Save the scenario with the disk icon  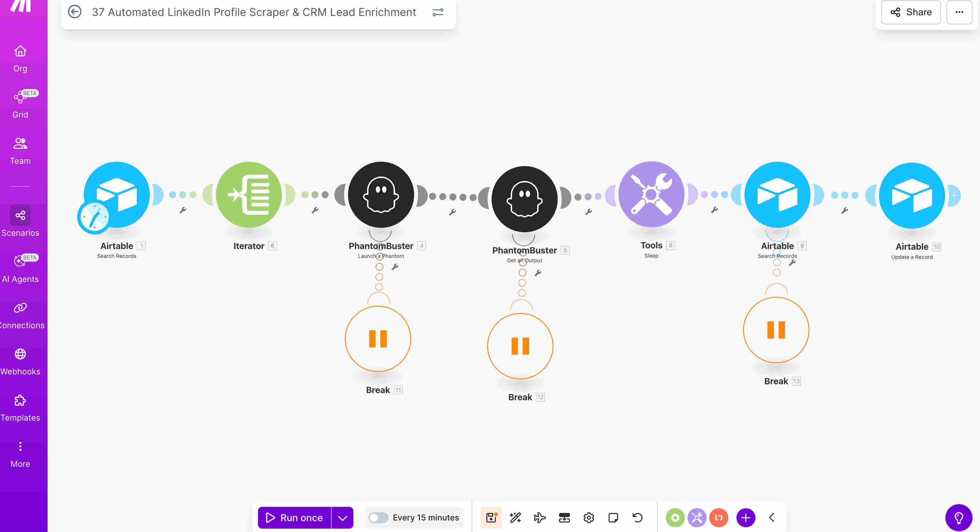click(x=491, y=517)
